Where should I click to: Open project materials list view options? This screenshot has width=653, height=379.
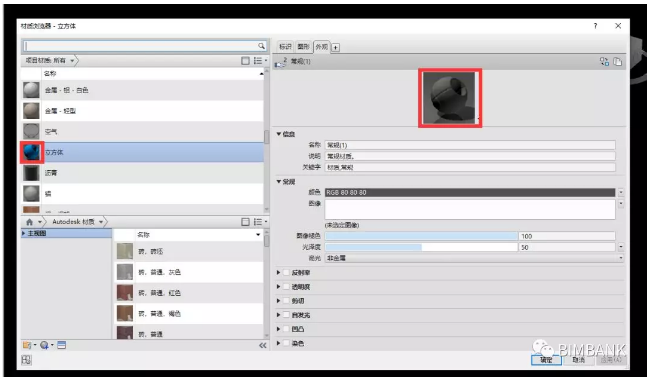[259, 61]
